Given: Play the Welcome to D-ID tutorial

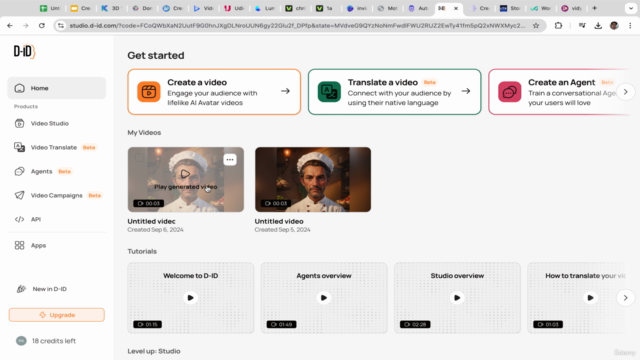Looking at the screenshot, I should point(190,298).
